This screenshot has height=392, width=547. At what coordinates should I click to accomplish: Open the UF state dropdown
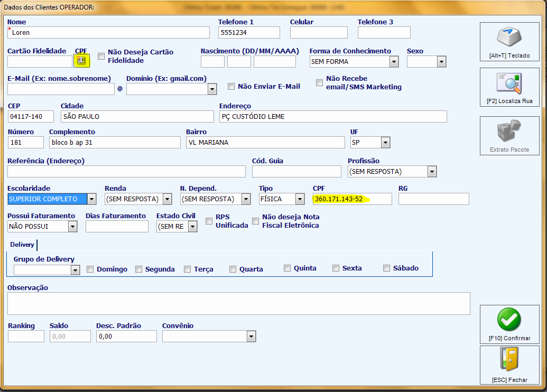tap(385, 142)
